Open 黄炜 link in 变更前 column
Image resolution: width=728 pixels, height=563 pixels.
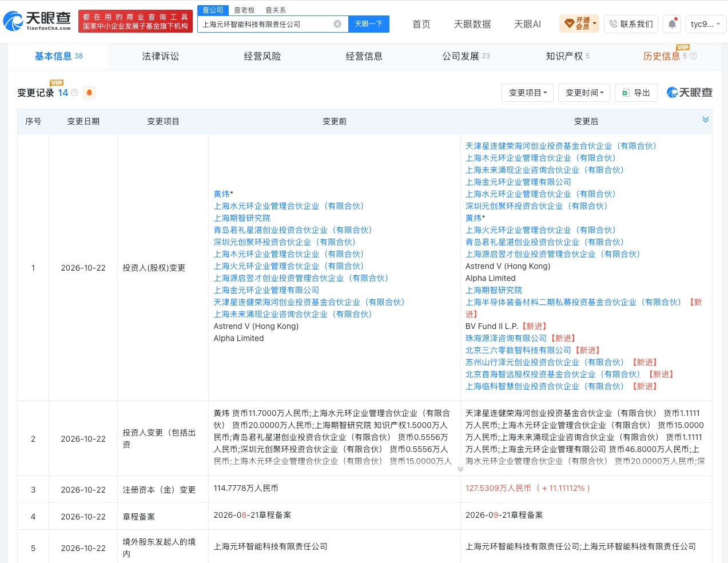(x=222, y=194)
